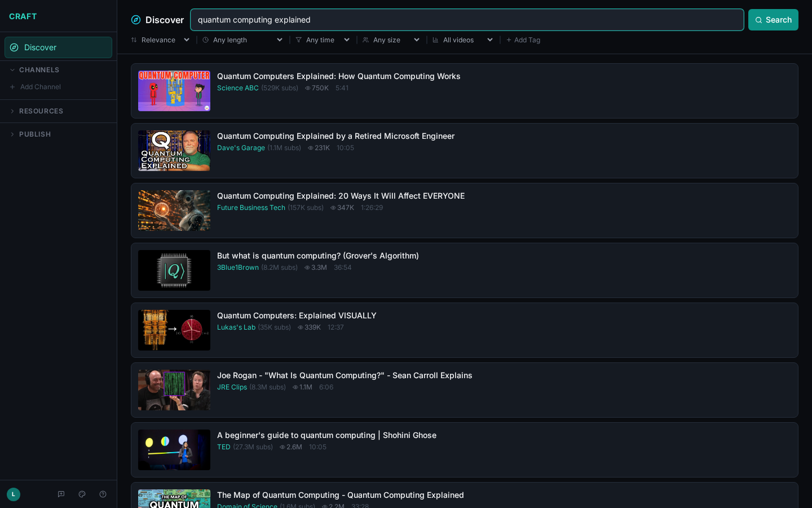The image size is (812, 508).
Task: Click the CRAFT logo at the top left
Action: (23, 16)
